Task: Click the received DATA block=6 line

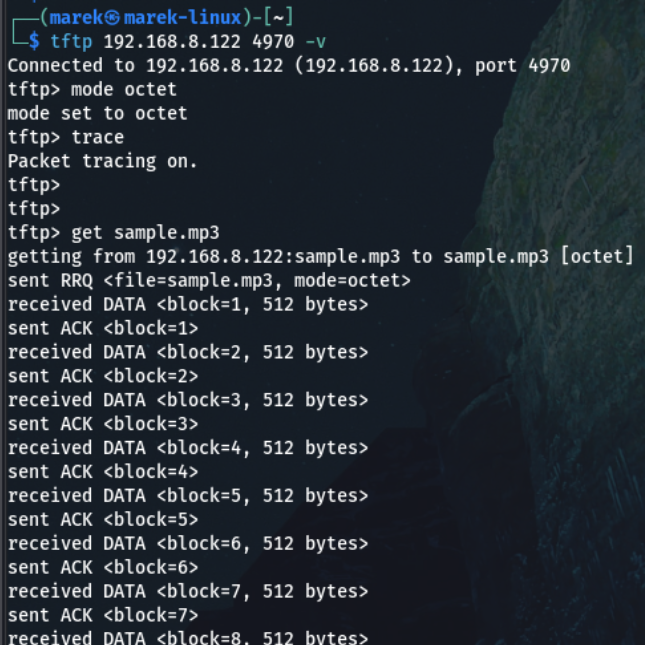Action: (x=187, y=544)
